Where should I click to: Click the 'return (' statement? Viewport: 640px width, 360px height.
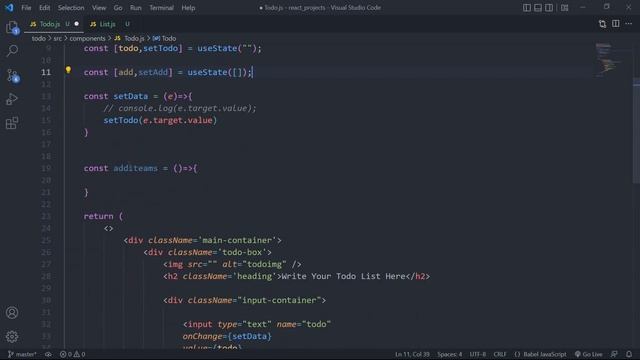(103, 216)
